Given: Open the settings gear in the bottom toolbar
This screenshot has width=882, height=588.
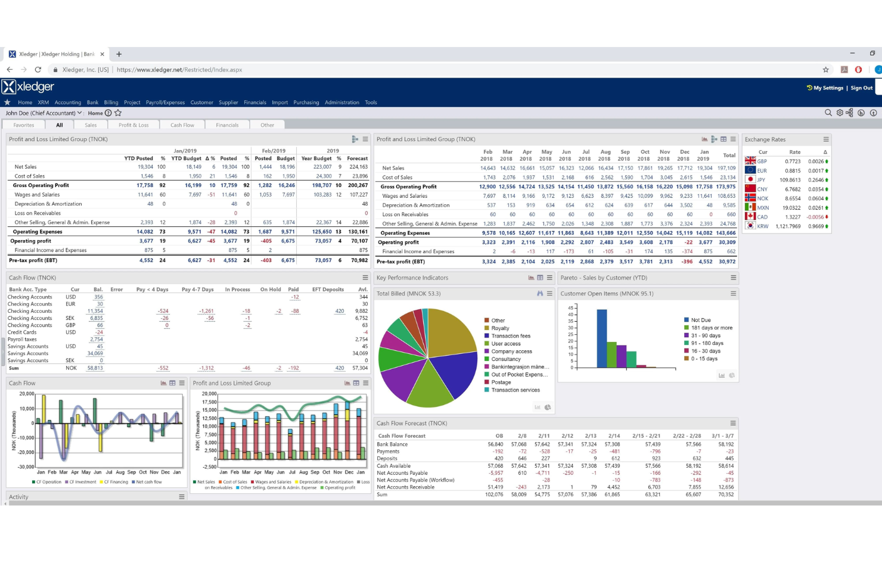Looking at the screenshot, I should click(x=840, y=113).
